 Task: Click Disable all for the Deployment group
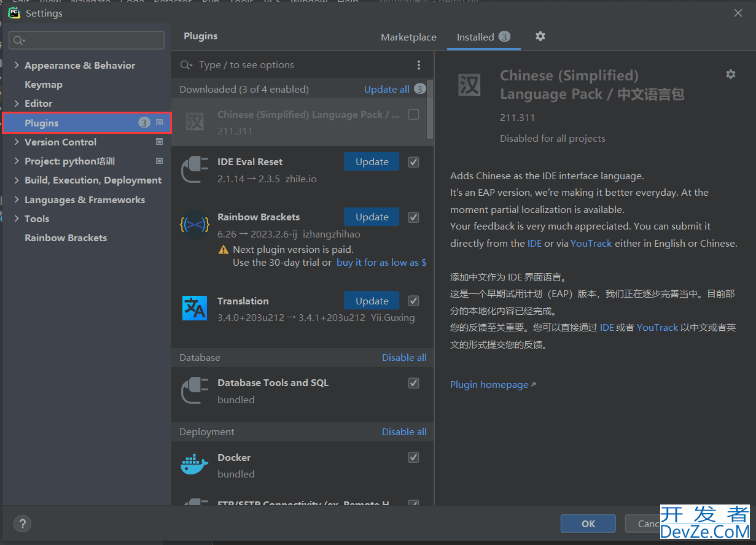click(x=404, y=432)
